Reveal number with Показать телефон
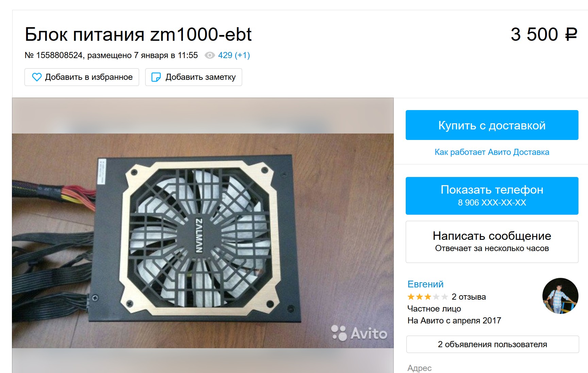The width and height of the screenshot is (588, 373). pos(492,196)
